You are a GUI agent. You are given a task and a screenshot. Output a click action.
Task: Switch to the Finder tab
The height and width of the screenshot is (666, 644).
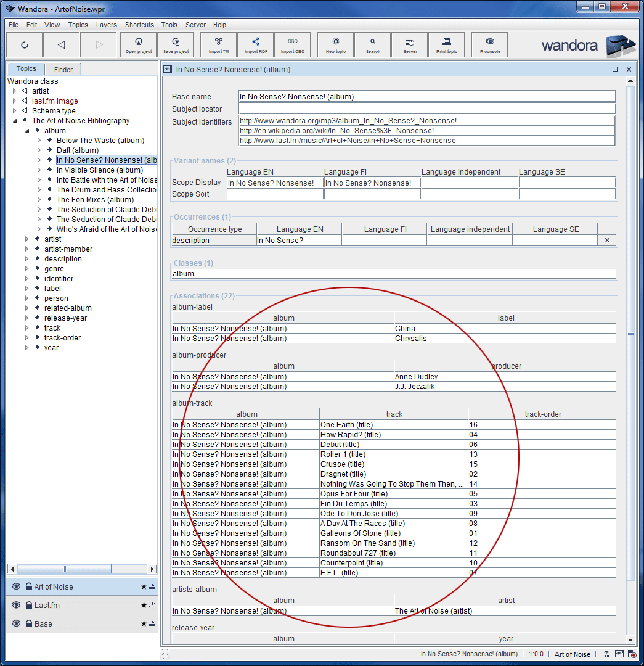click(x=63, y=70)
